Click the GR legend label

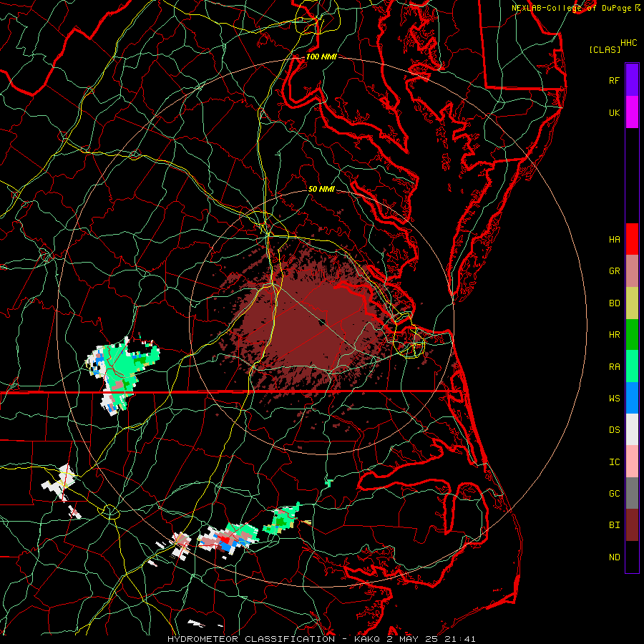(614, 271)
